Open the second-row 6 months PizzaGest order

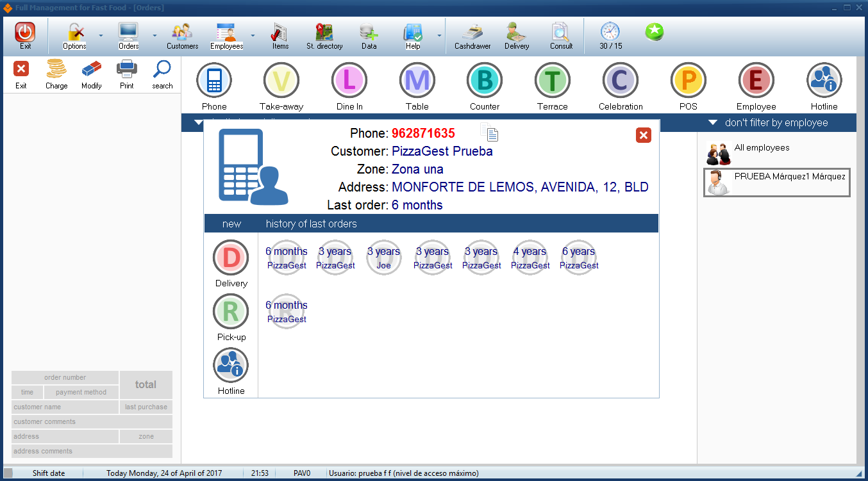point(287,311)
